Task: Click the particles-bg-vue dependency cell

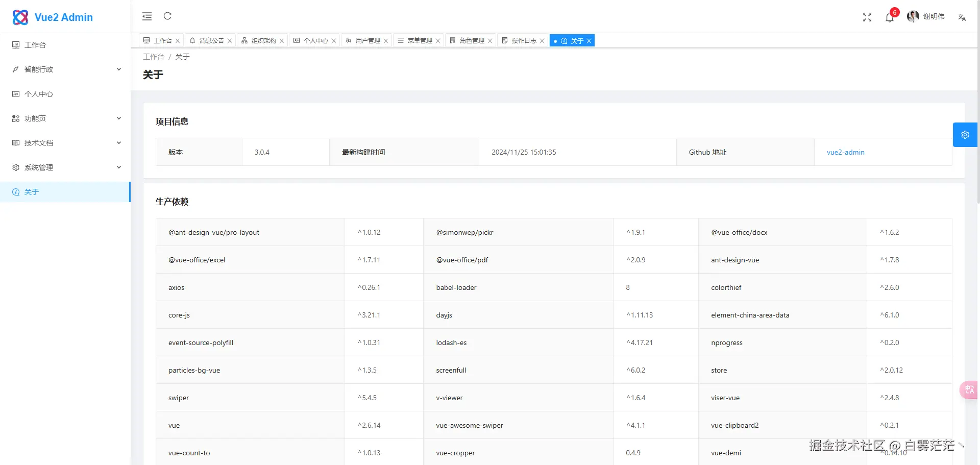Action: point(250,370)
